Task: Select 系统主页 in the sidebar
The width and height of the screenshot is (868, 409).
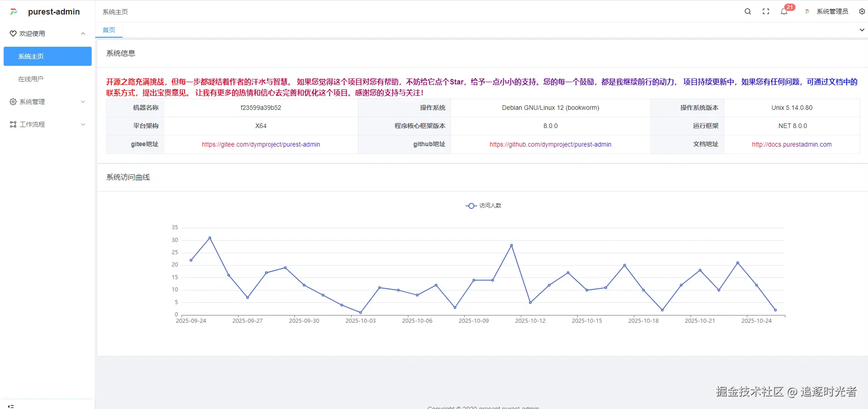Action: click(x=31, y=56)
